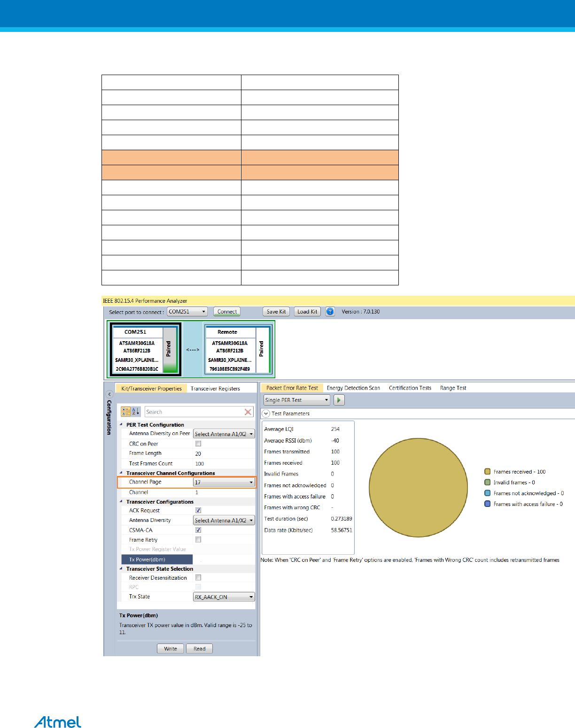Open the Packet Error Rate Test tab
The width and height of the screenshot is (575, 728).
click(292, 388)
